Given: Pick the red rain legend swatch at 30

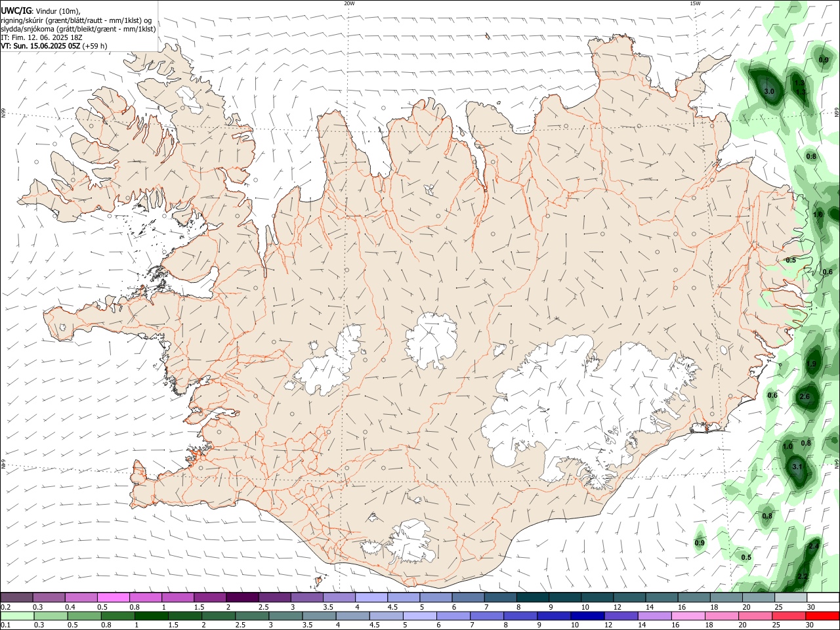Looking at the screenshot, I should coord(823,616).
